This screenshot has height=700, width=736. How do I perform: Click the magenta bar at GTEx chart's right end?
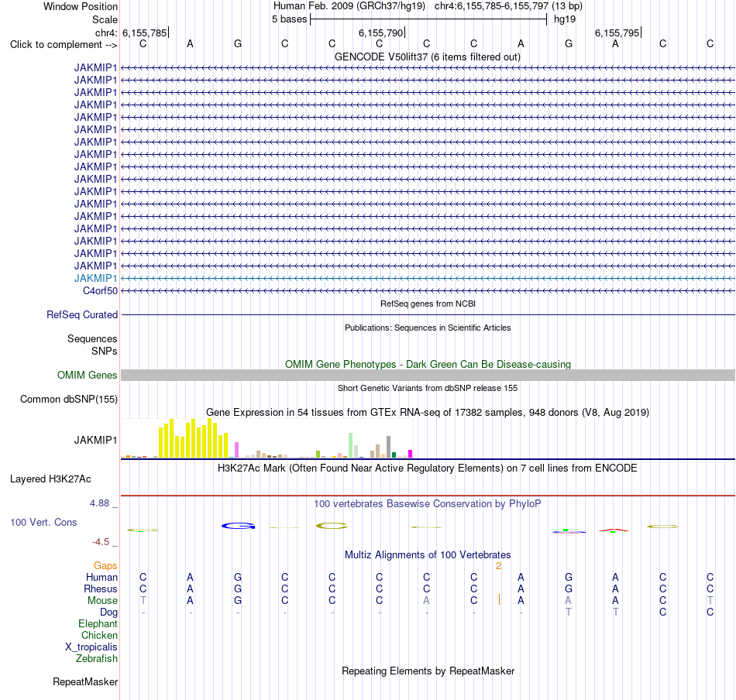click(x=411, y=454)
